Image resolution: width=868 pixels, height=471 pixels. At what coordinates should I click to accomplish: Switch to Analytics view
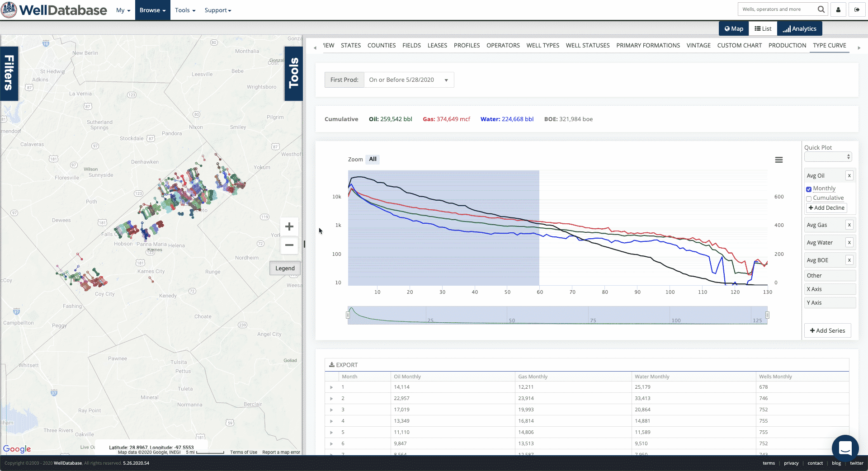point(799,28)
